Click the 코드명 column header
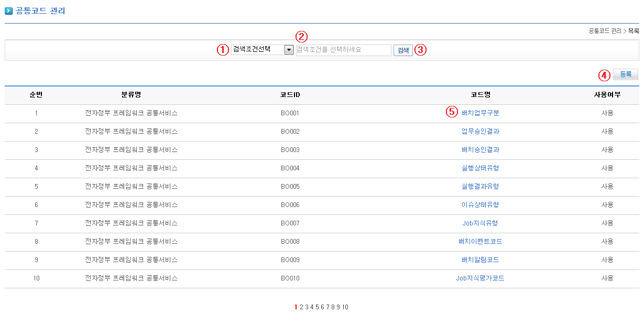 [480, 94]
